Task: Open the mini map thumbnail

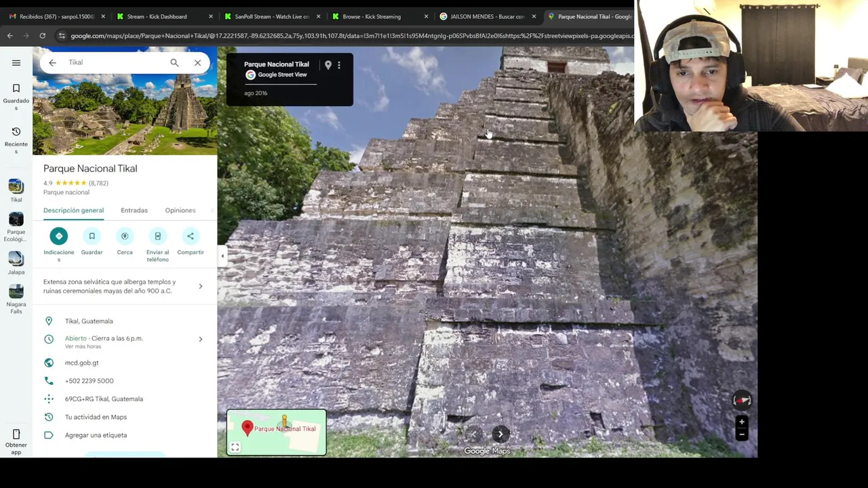Action: coord(277,432)
